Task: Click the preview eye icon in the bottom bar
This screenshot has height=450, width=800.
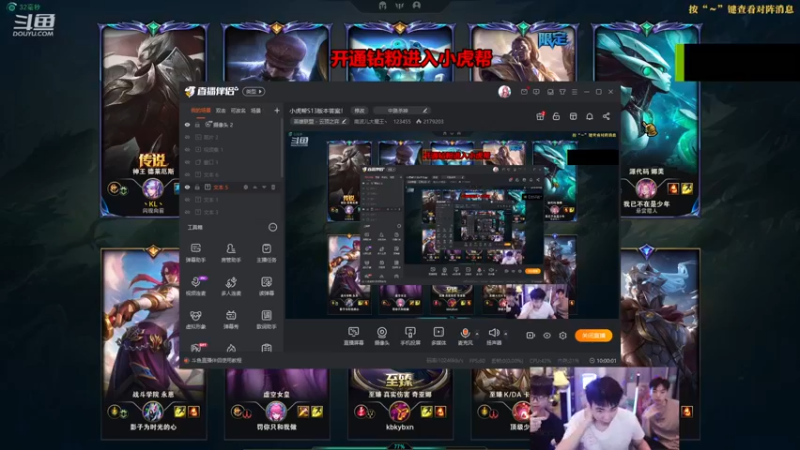Action: (546, 335)
